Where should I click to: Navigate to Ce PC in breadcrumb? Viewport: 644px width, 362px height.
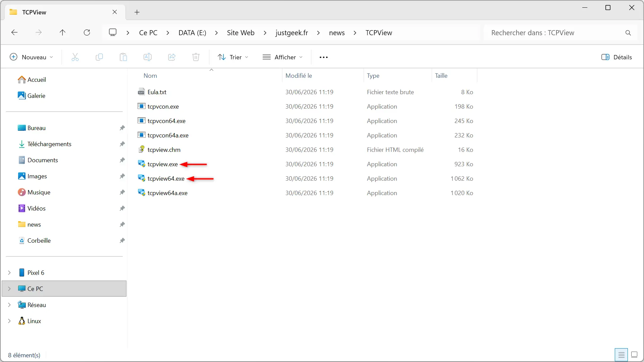148,33
